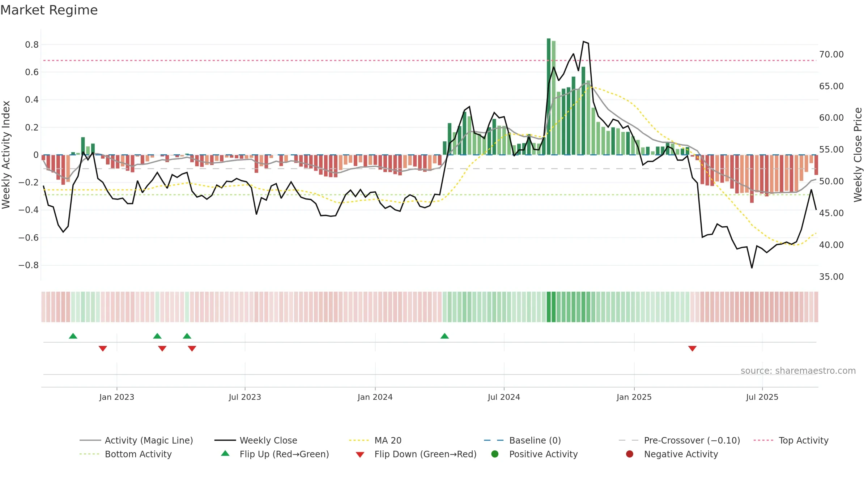Click the Jul 2025 axis label
The height and width of the screenshot is (488, 868).
point(762,397)
